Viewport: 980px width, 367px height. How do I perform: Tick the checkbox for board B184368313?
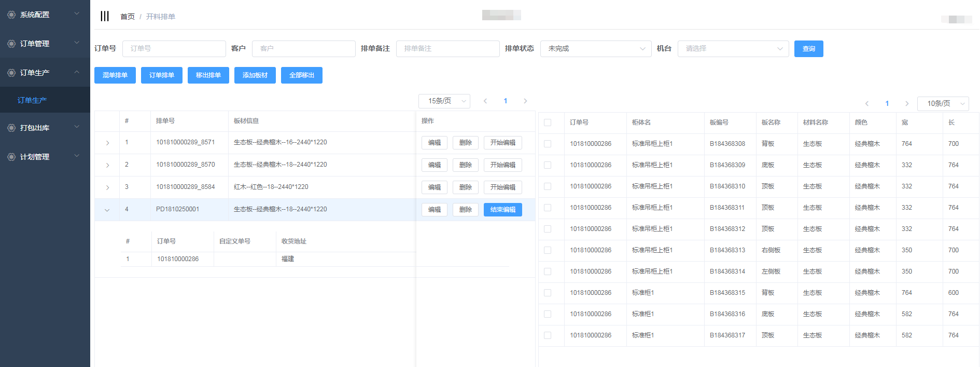point(548,250)
